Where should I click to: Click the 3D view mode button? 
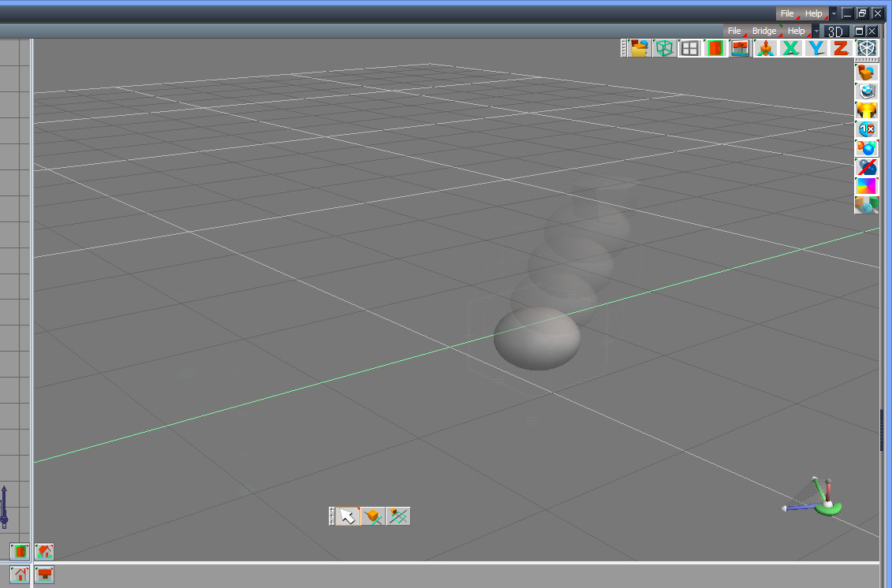pos(836,32)
